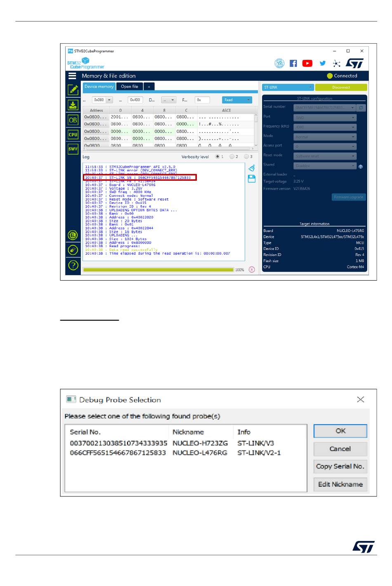Open the Serial number dropdown
The width and height of the screenshot is (392, 586).
325,108
